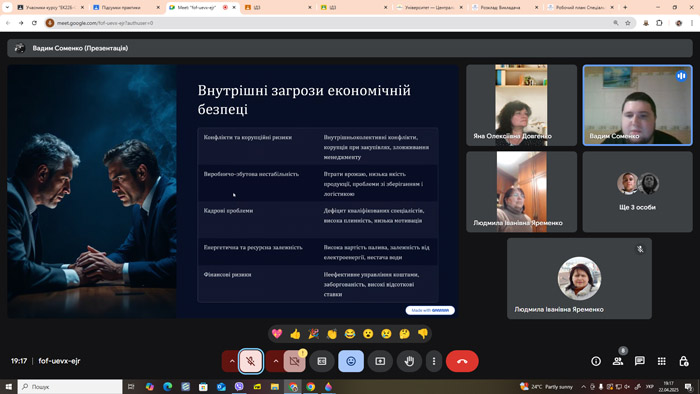Switch to the Підсумки практики tab
The width and height of the screenshot is (700, 394).
pos(126,8)
